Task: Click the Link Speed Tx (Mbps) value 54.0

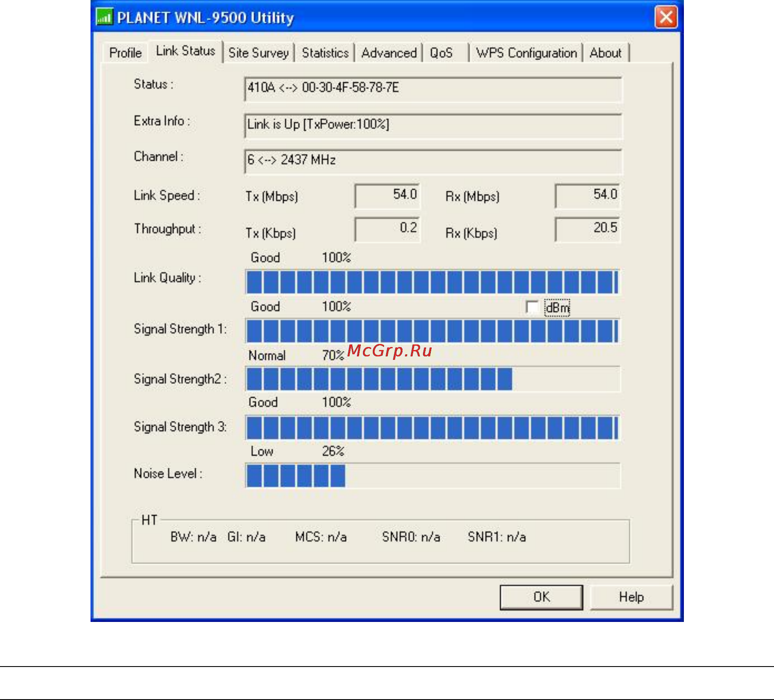Action: (x=387, y=196)
